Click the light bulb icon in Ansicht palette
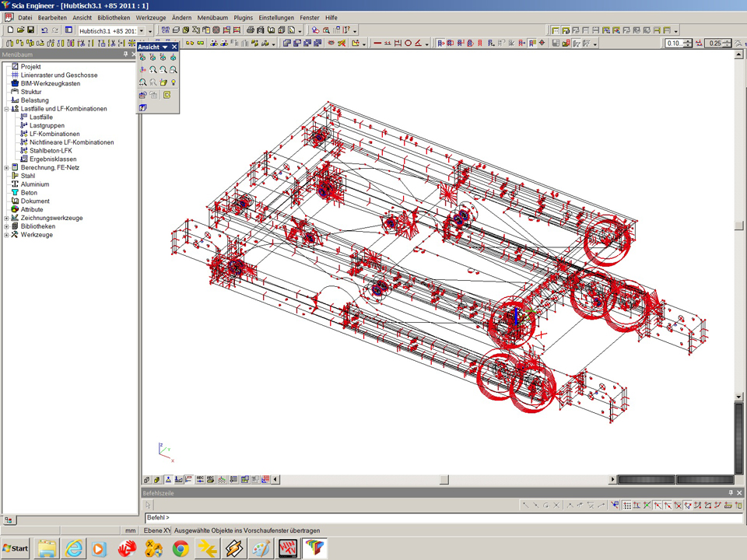Image resolution: width=747 pixels, height=560 pixels. (x=174, y=82)
